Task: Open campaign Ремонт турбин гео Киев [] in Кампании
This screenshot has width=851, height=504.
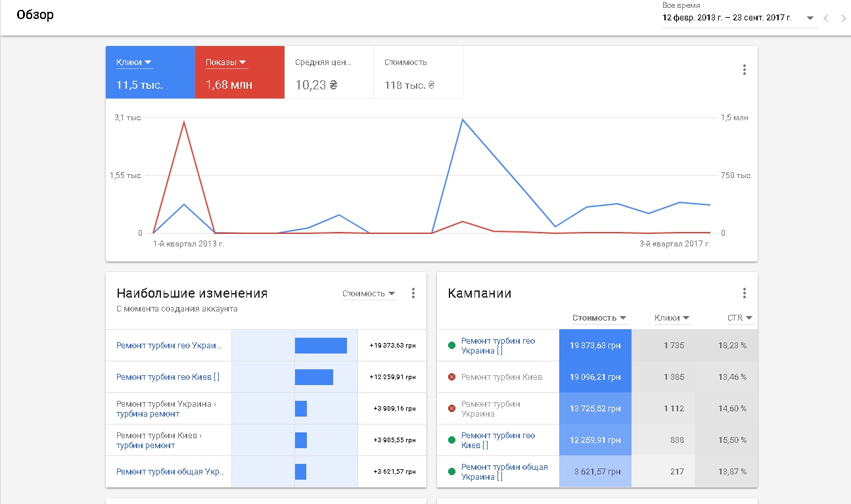Action: click(x=498, y=440)
